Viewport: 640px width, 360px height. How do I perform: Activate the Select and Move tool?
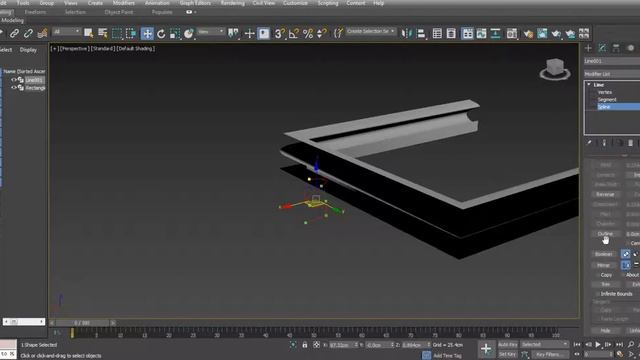(x=147, y=33)
